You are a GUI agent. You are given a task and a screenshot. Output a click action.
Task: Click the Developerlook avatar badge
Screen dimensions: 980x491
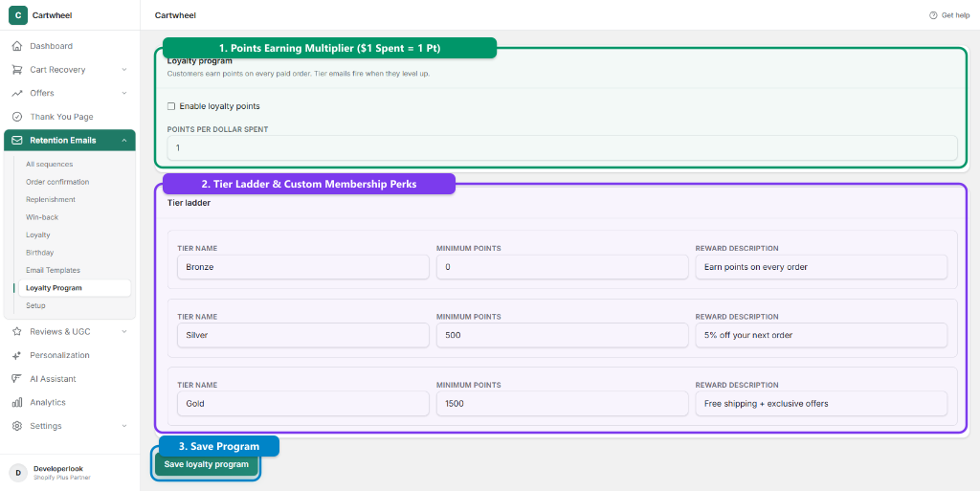coord(17,473)
